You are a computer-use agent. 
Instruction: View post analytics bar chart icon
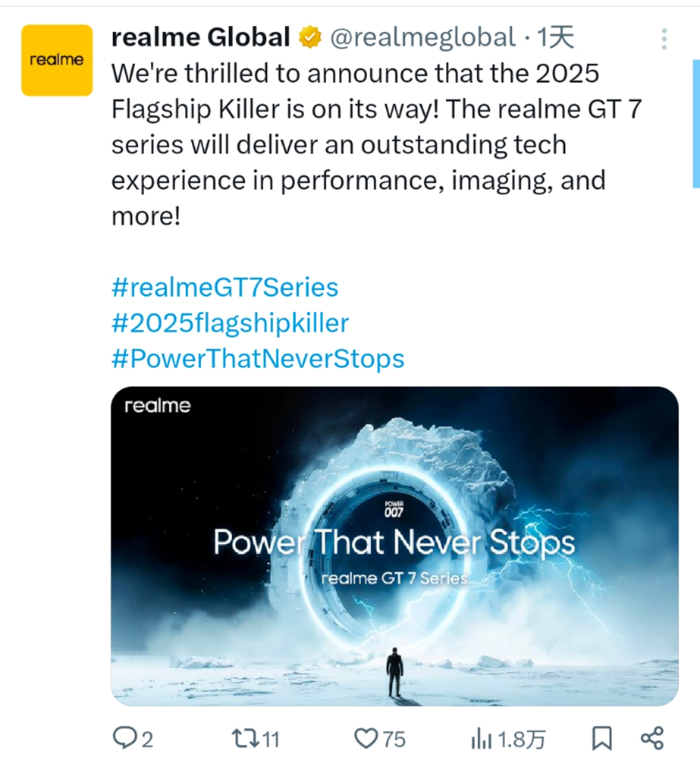click(481, 738)
